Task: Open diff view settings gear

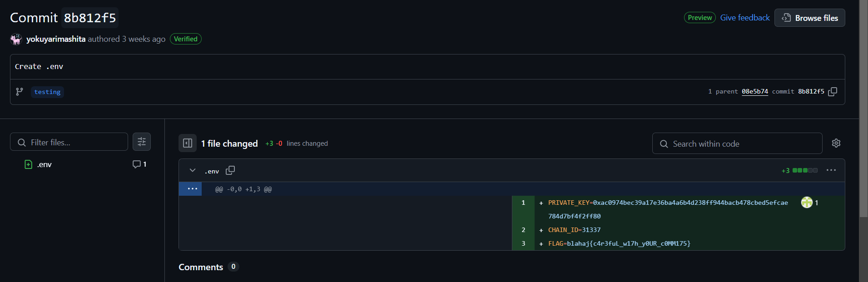Action: (836, 143)
